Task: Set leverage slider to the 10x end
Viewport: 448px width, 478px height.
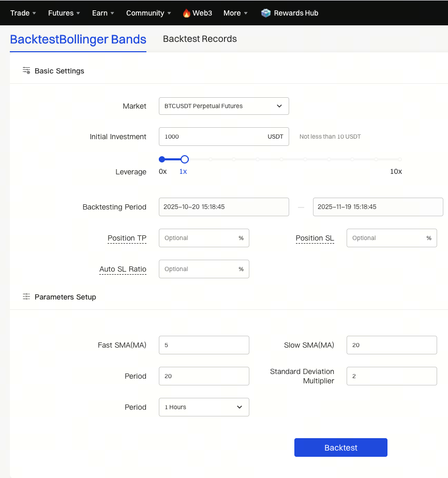Action: point(399,159)
